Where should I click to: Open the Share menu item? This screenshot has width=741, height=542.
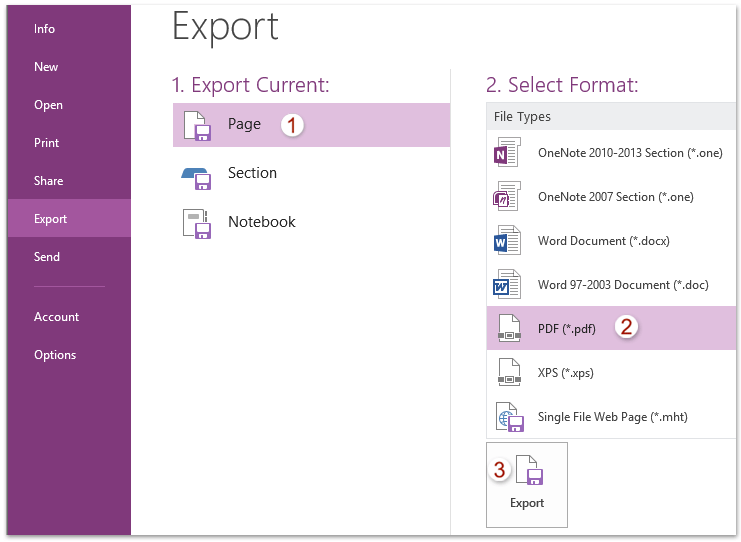tap(48, 181)
